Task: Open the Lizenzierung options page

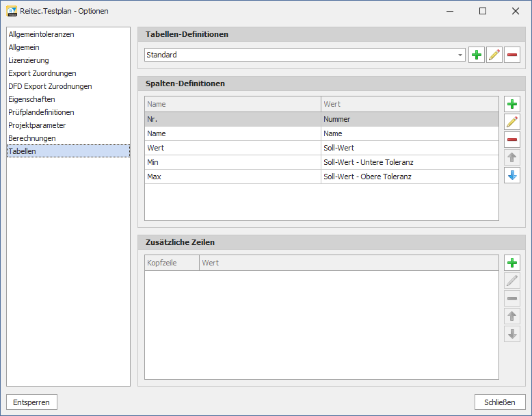Action: [x=29, y=60]
